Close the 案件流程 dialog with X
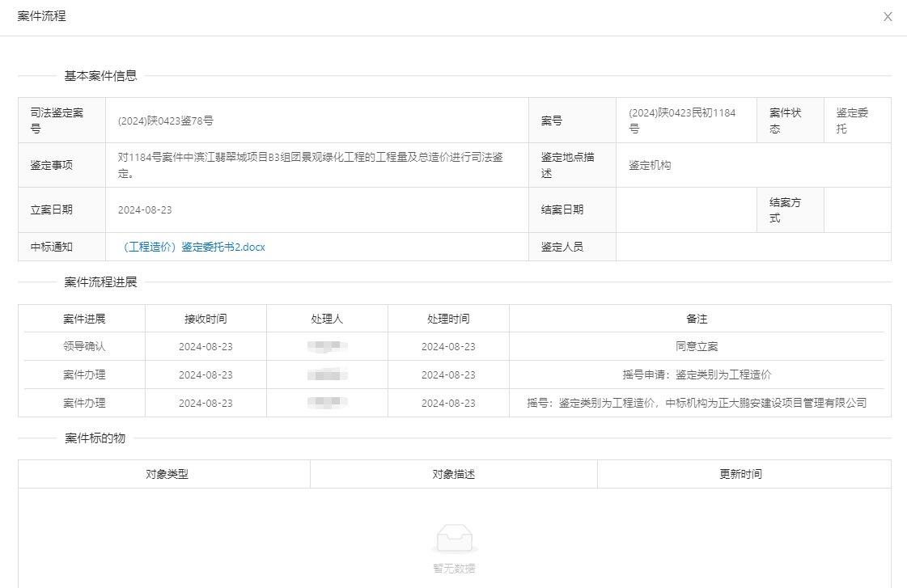The width and height of the screenshot is (907, 588). tap(888, 17)
